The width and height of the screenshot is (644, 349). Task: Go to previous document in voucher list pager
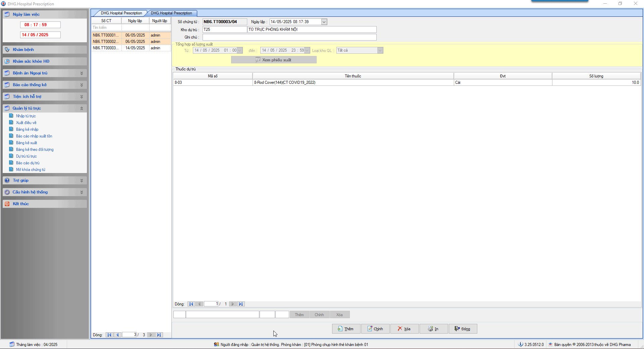pyautogui.click(x=118, y=335)
